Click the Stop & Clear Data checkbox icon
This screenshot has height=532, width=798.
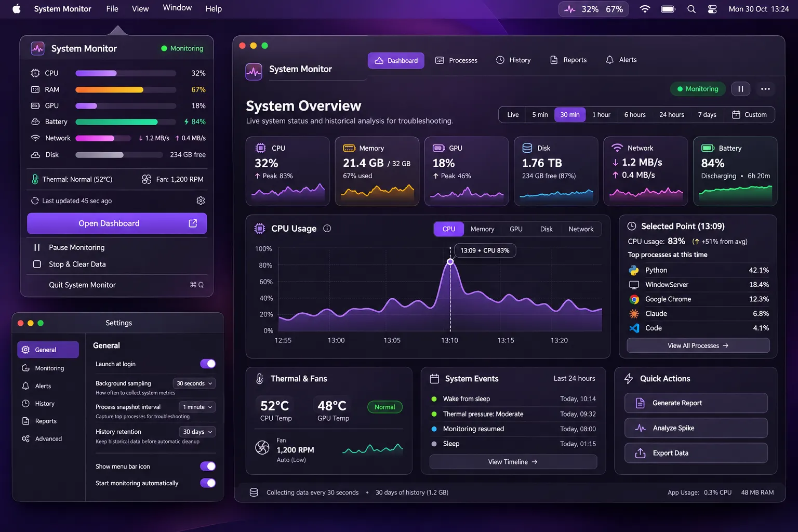37,264
